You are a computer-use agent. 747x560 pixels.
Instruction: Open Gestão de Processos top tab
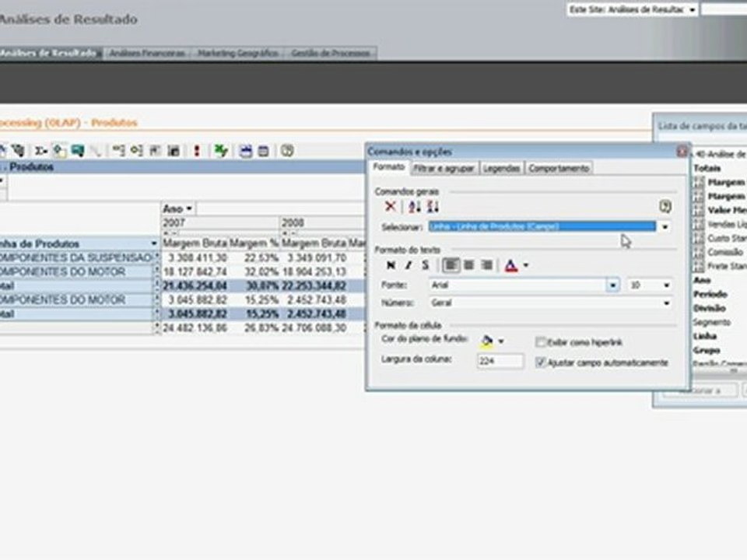331,53
